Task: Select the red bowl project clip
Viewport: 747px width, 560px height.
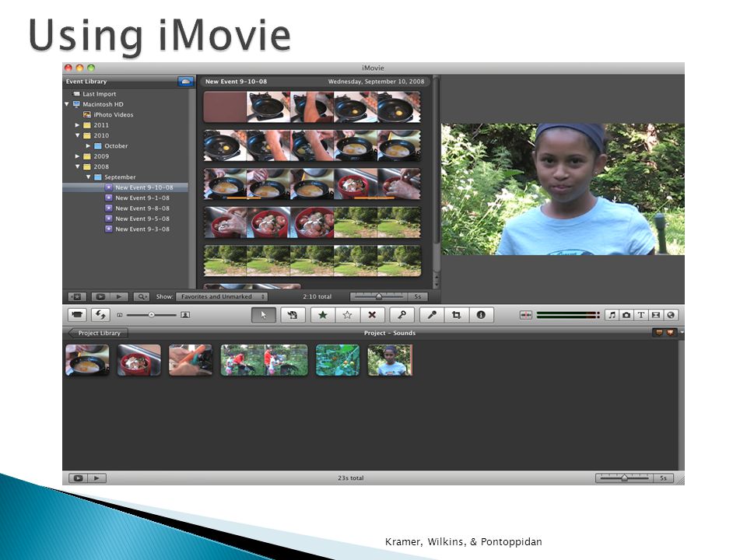Action: (139, 360)
